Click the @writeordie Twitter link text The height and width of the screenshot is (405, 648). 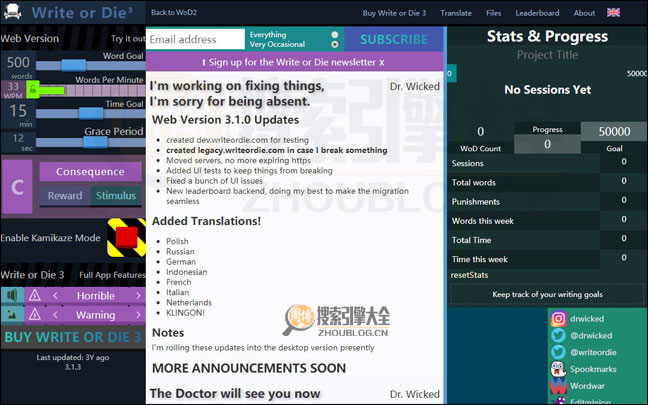click(593, 352)
